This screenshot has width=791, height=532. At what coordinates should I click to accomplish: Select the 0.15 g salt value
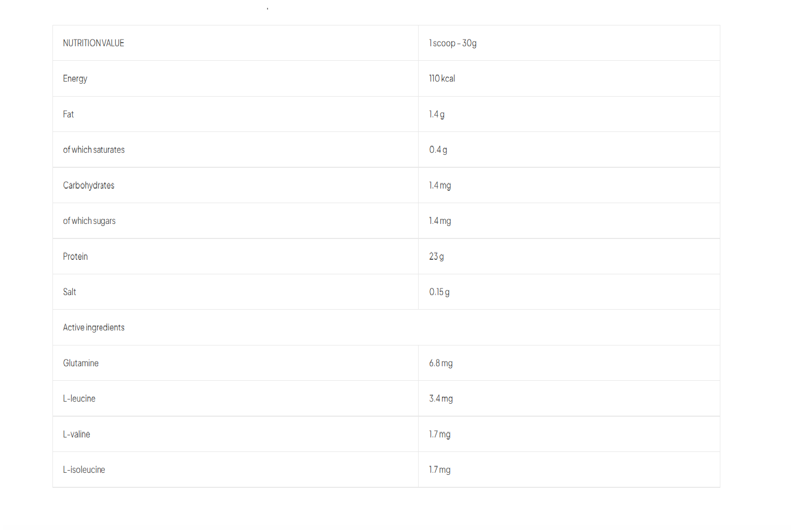click(439, 292)
